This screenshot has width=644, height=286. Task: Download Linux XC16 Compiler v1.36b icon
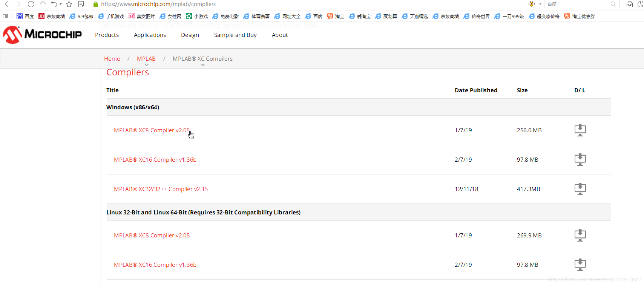pos(580,265)
